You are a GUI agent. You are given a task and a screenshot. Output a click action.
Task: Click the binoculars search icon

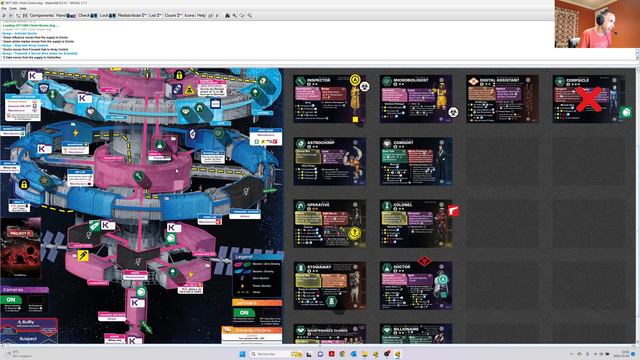click(227, 16)
